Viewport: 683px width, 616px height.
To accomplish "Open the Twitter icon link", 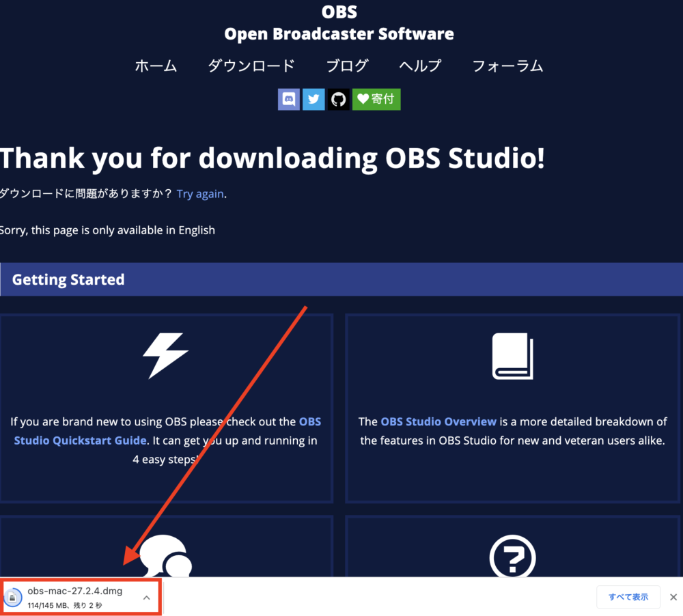I will 313,99.
